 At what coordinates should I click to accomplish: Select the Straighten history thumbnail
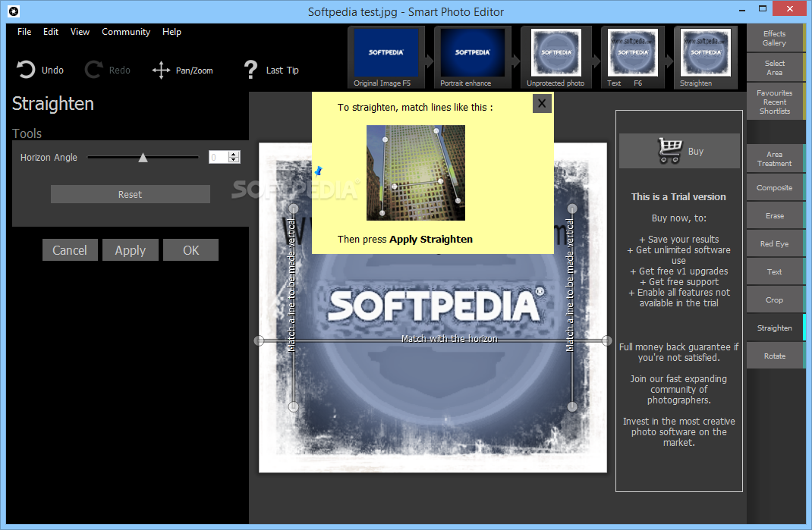coord(705,58)
